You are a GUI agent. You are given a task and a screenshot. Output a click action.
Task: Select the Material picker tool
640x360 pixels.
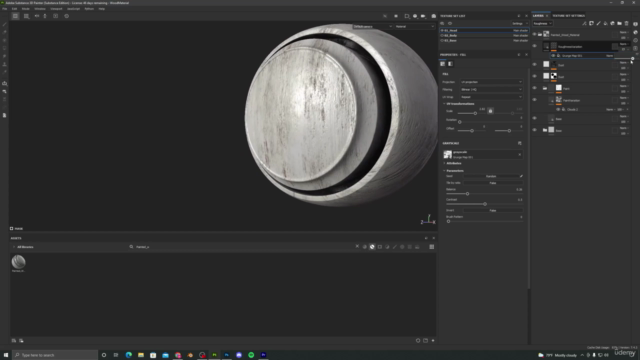[4, 72]
